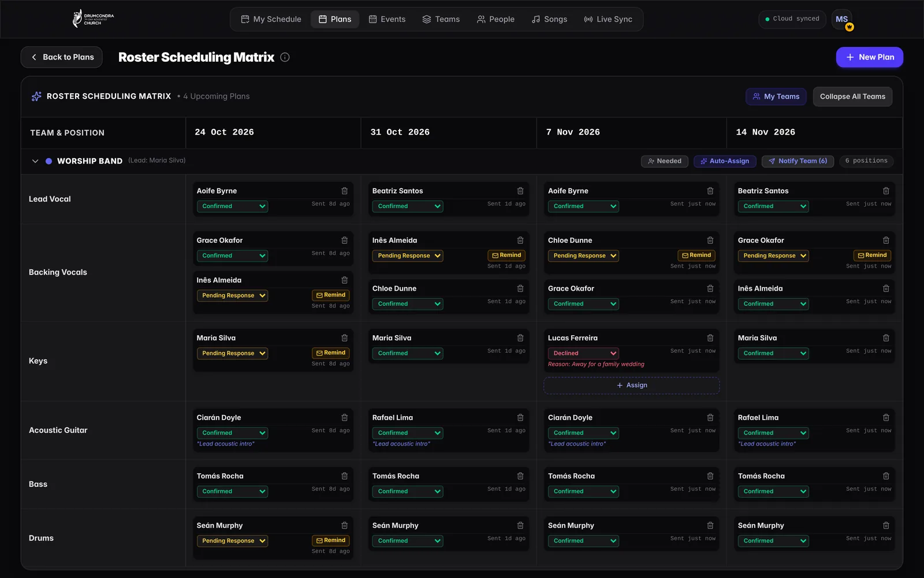Collapse All Teams
Screen dimensions: 924x578
(852, 97)
